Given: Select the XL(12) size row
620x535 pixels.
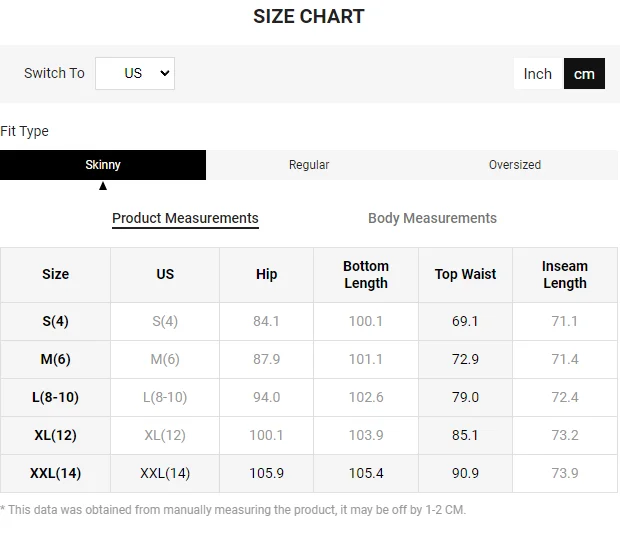Looking at the screenshot, I should [56, 435].
